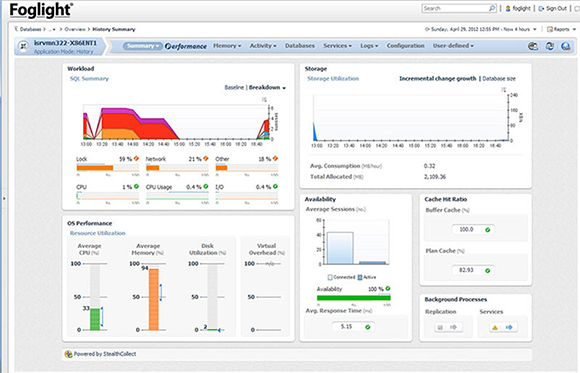
Task: Click the Replication arrow icon
Action: pos(453,327)
